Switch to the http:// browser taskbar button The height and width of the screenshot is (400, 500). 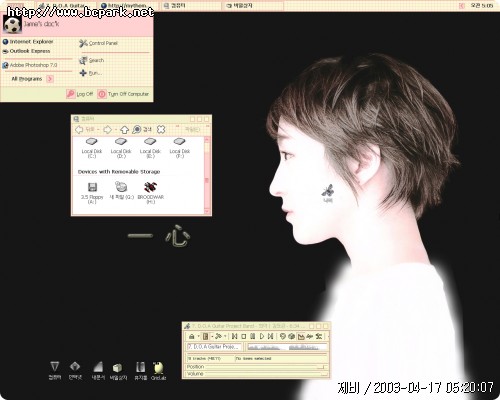point(128,6)
